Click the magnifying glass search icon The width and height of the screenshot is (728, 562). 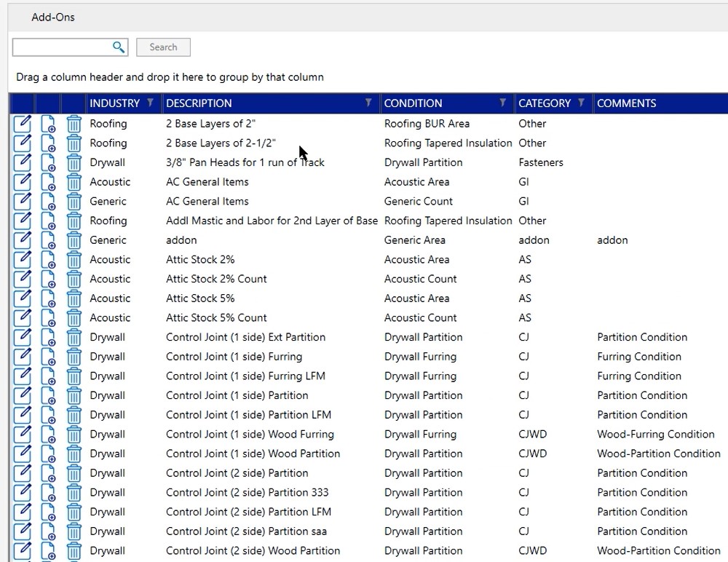119,47
